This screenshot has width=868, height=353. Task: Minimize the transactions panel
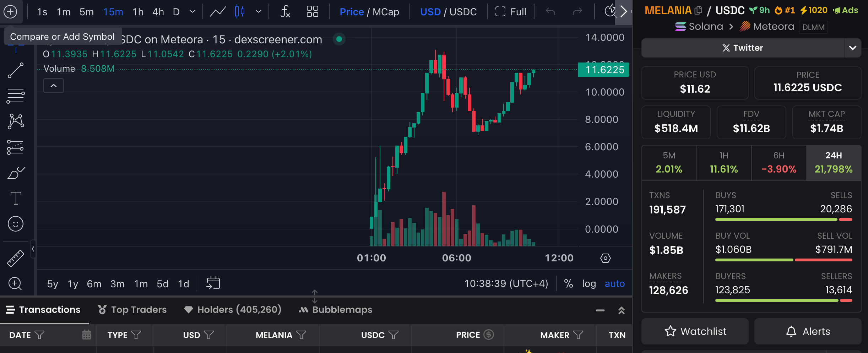point(600,310)
